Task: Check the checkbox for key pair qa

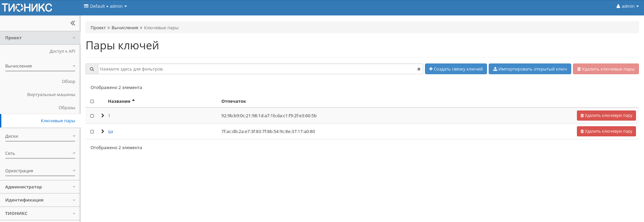Action: coord(92,132)
